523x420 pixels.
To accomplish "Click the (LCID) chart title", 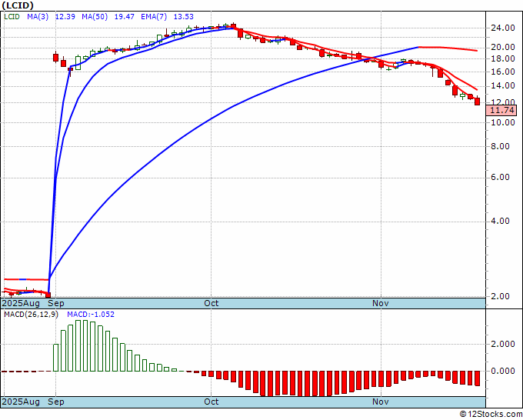I will pyautogui.click(x=18, y=5).
